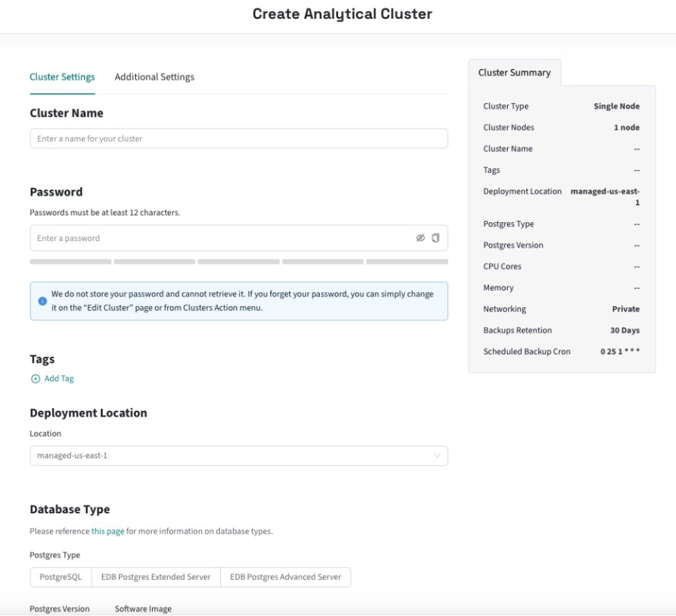Click the plus circle Add Tag icon
The width and height of the screenshot is (676, 616).
click(x=36, y=379)
